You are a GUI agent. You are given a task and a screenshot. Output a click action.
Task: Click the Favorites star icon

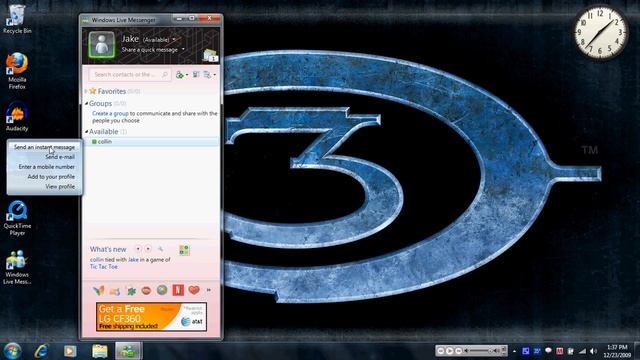pyautogui.click(x=93, y=91)
